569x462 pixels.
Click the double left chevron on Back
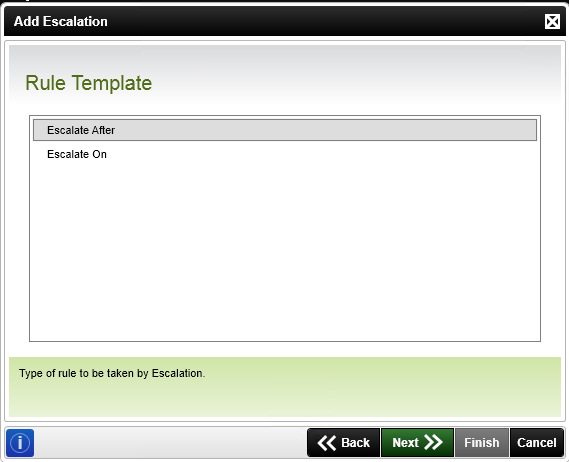326,443
